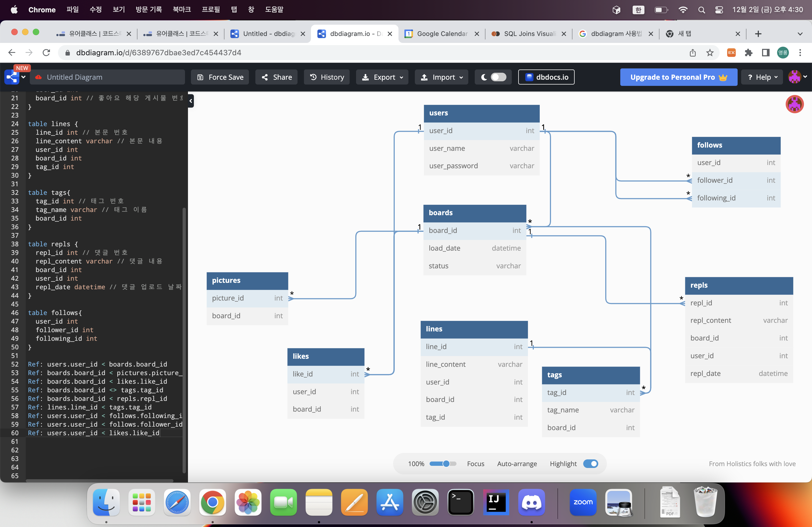
Task: Open the dropdown arrow beside dbdiagram logo
Action: point(24,77)
